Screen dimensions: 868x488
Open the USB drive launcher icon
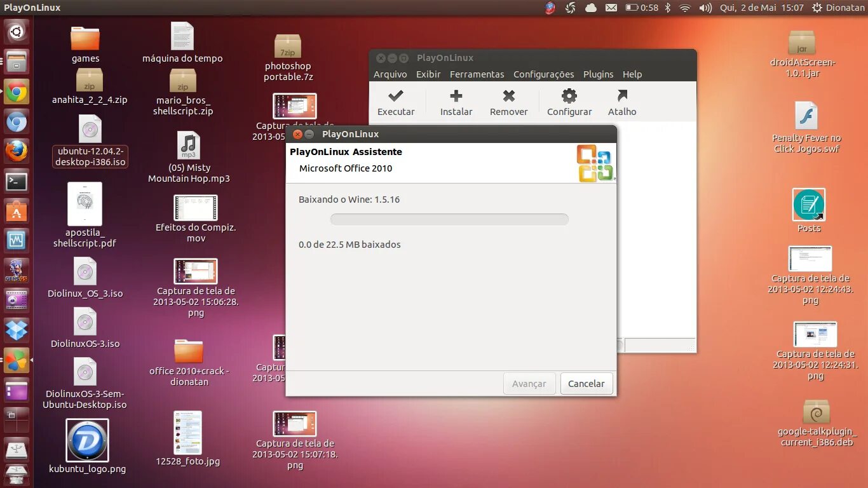(17, 450)
